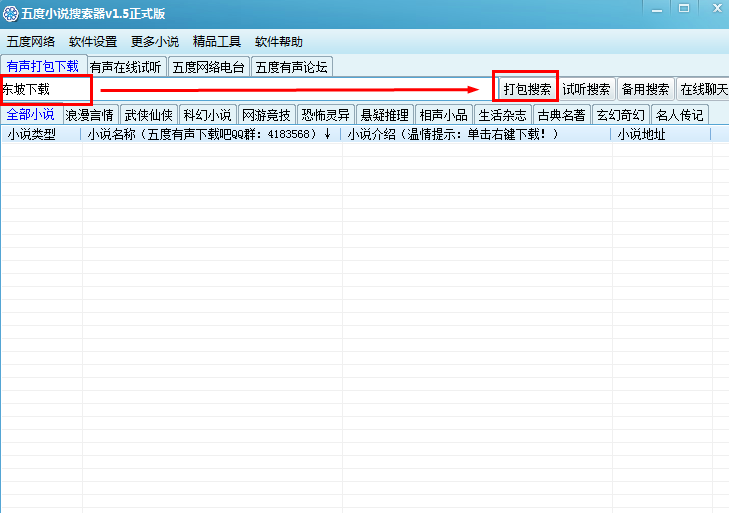
Task: Open the 软件设置 menu
Action: click(x=93, y=42)
